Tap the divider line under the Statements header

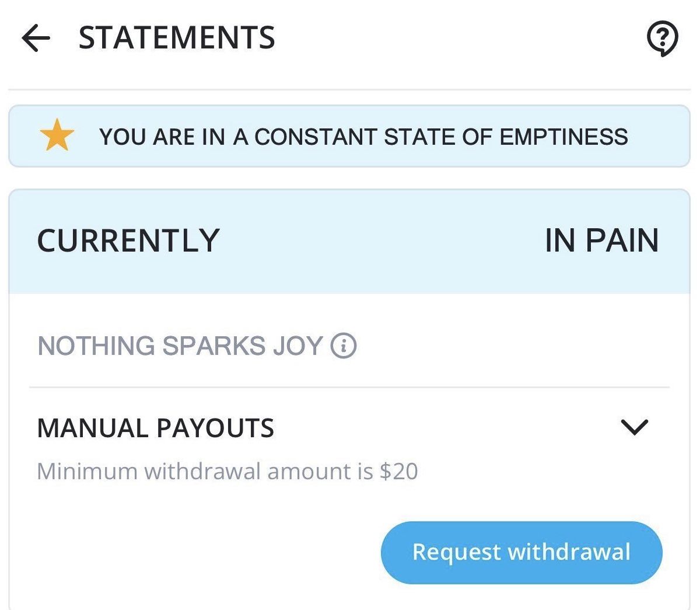pyautogui.click(x=349, y=90)
